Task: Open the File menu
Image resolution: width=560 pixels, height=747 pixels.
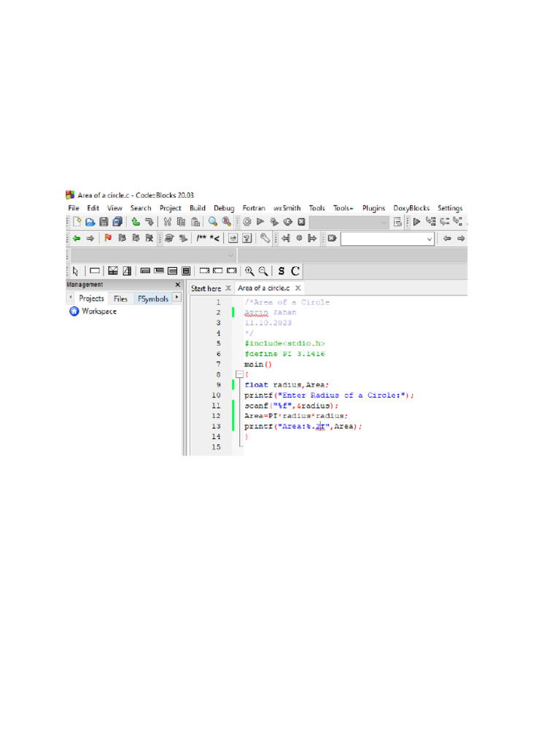Action: click(74, 208)
